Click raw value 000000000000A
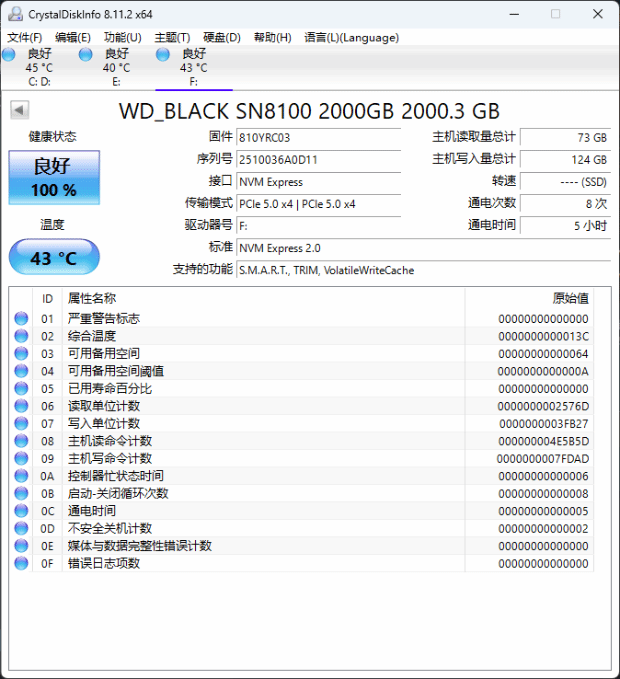The image size is (620, 679). (543, 371)
